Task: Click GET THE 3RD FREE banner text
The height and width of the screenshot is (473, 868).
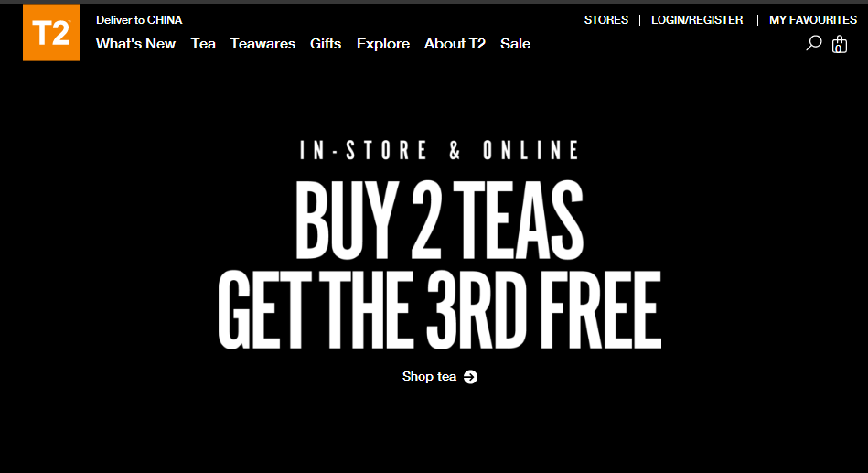Action: tap(440, 310)
